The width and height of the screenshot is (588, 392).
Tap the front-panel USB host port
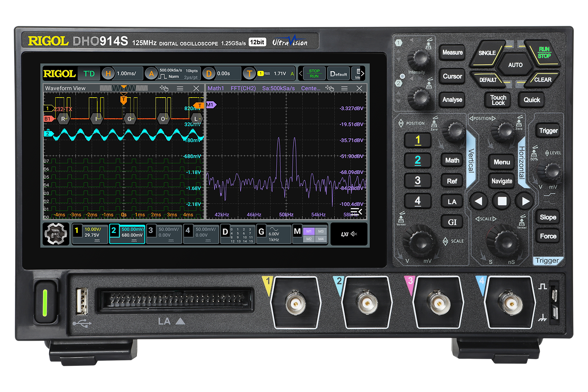click(82, 301)
